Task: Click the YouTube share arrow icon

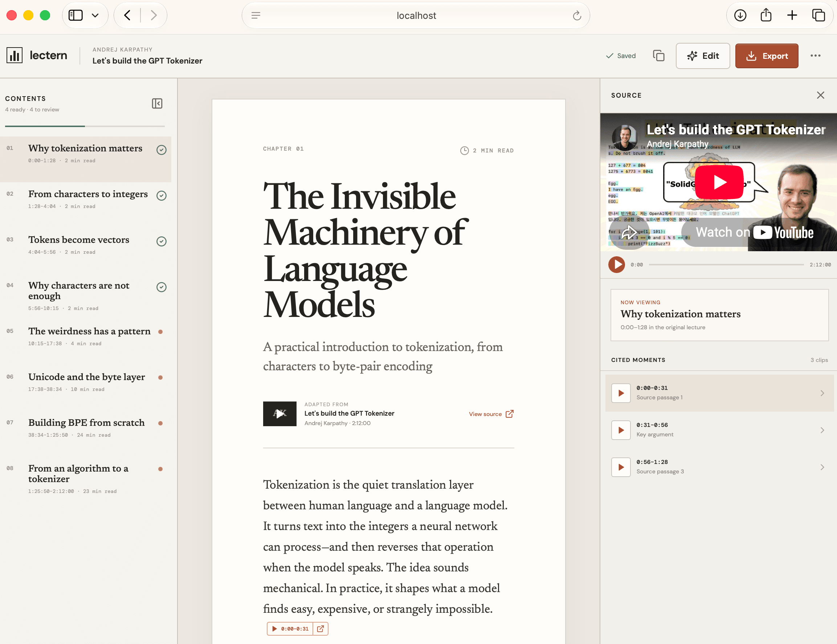Action: pos(629,232)
